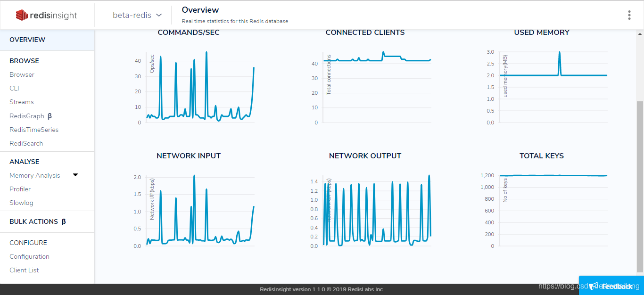Click the RedisInsight logo icon

coord(21,15)
